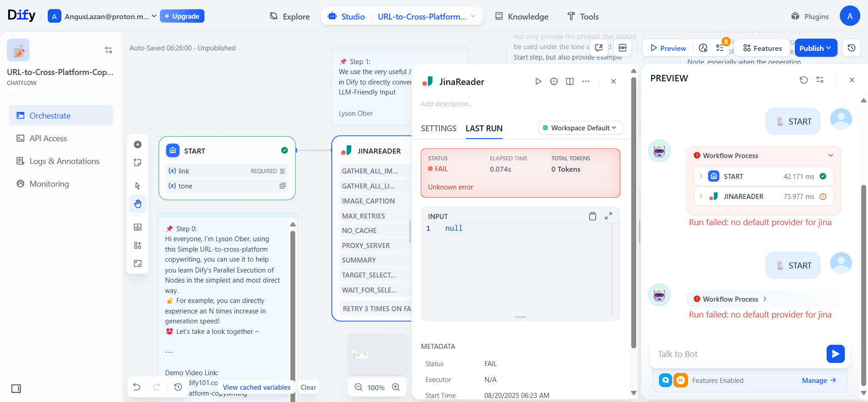Viewport: 868px width, 402px height.
Task: Click the Dify logo
Action: pyautogui.click(x=21, y=15)
